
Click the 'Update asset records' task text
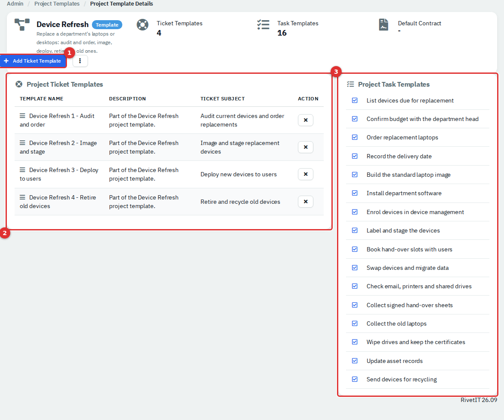coord(395,361)
